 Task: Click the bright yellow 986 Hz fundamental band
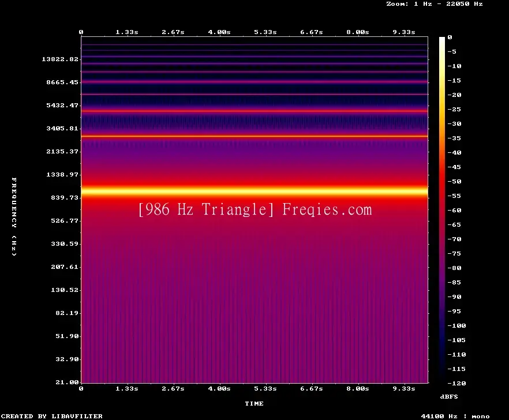click(x=254, y=191)
